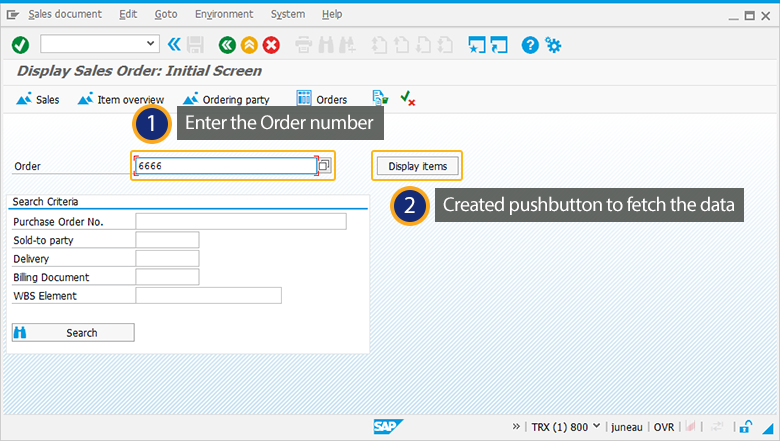This screenshot has width=780, height=441.
Task: Click the Last Page icon
Action: point(445,45)
